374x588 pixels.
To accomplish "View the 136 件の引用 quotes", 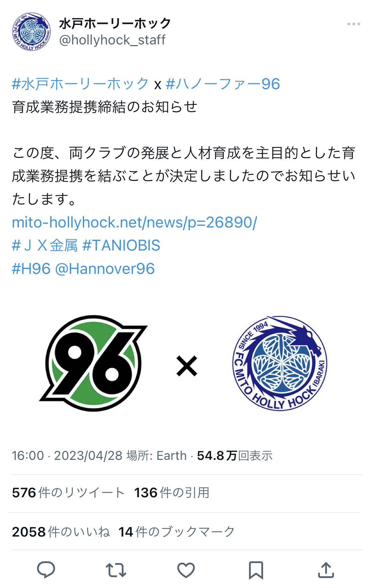I will pos(172,493).
